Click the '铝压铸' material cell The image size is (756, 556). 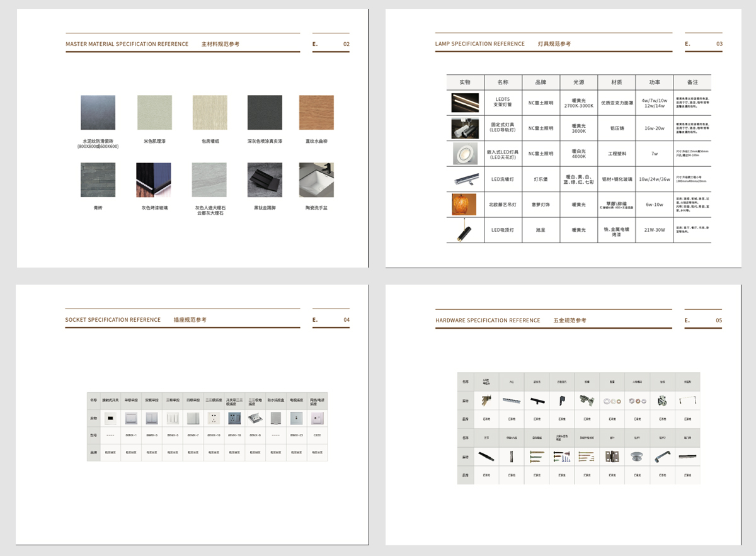coord(617,128)
